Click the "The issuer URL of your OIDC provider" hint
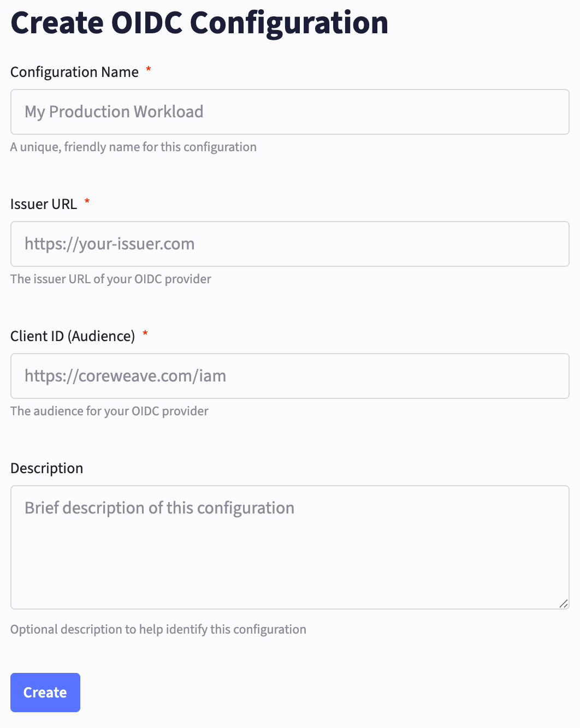Viewport: 580px width, 728px height. coord(111,279)
